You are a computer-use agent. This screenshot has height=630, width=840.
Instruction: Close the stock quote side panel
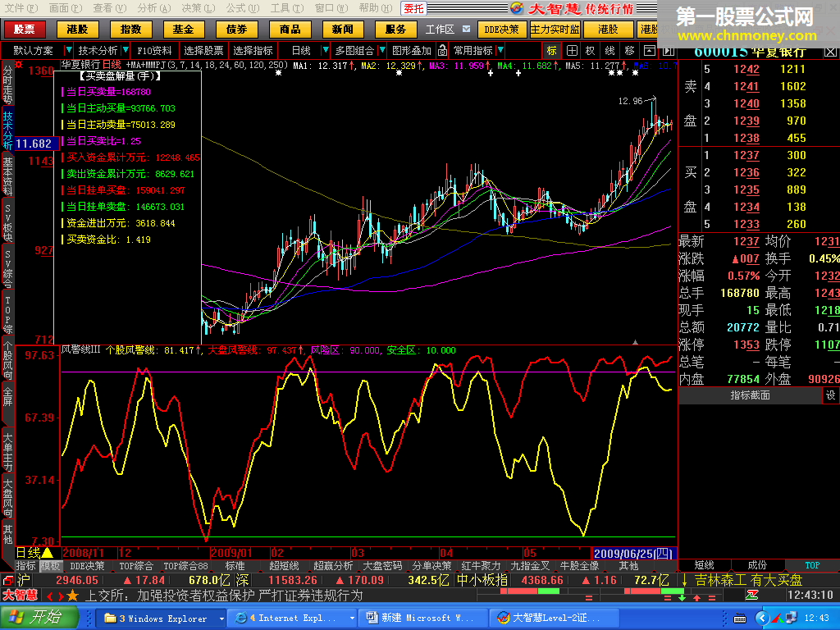pos(830,52)
